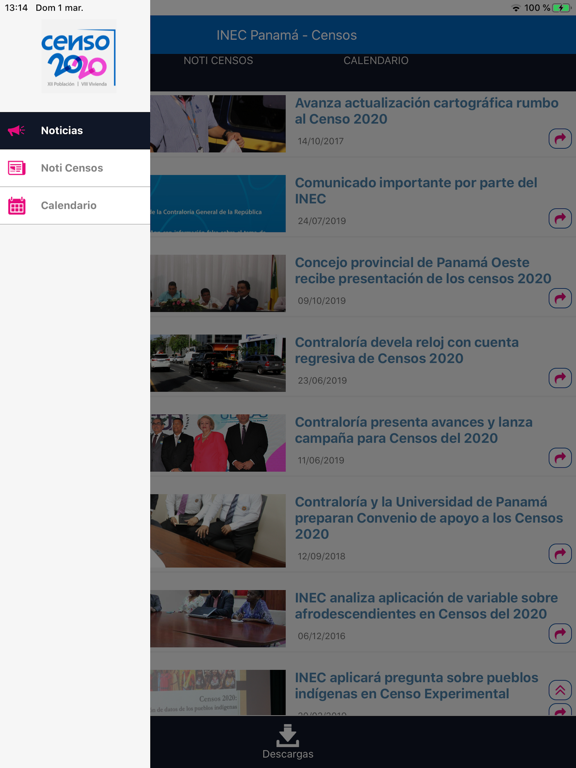Tap the Wi-Fi status icon

coord(516,8)
